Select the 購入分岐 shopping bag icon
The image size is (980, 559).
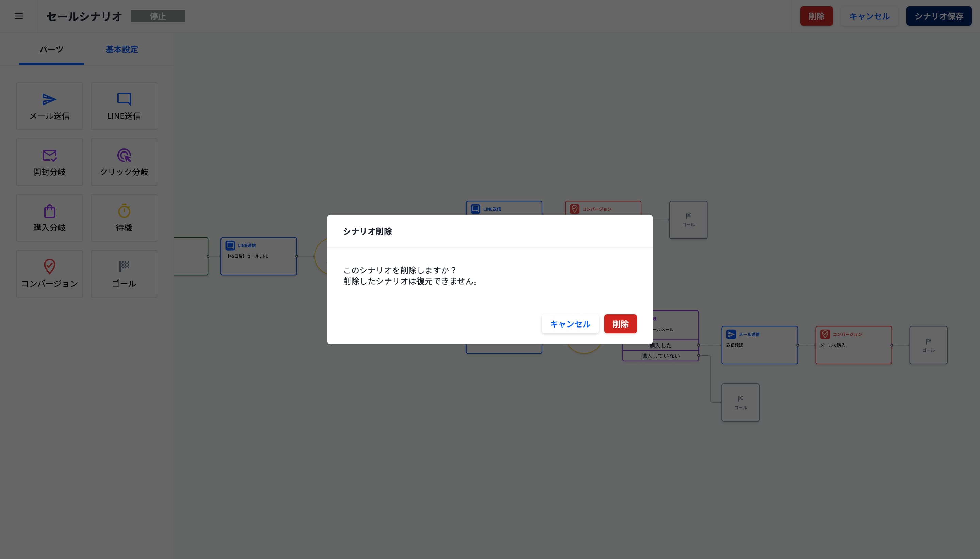tap(49, 211)
